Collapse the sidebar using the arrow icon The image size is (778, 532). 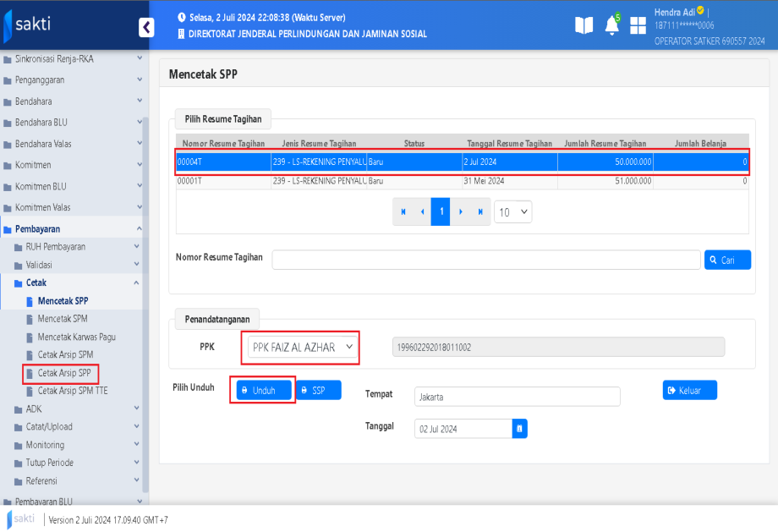pos(146,27)
